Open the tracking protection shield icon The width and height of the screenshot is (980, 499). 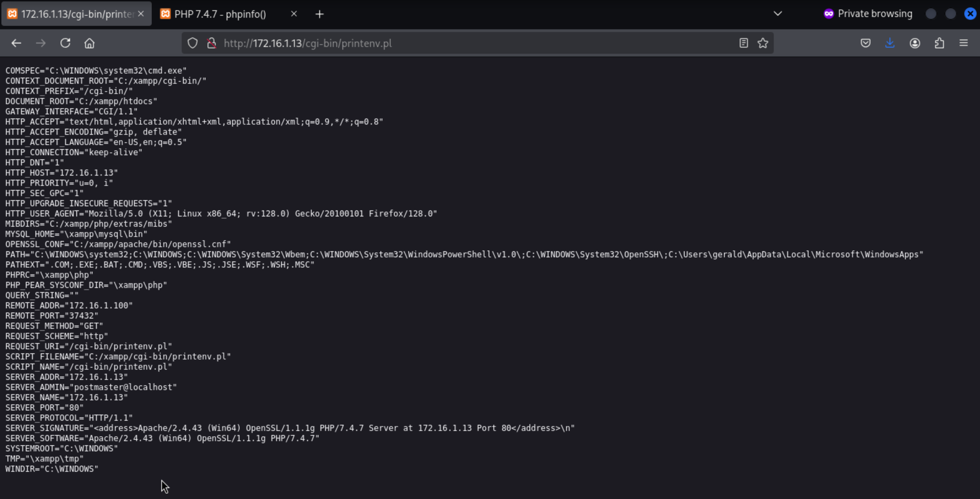[x=193, y=43]
